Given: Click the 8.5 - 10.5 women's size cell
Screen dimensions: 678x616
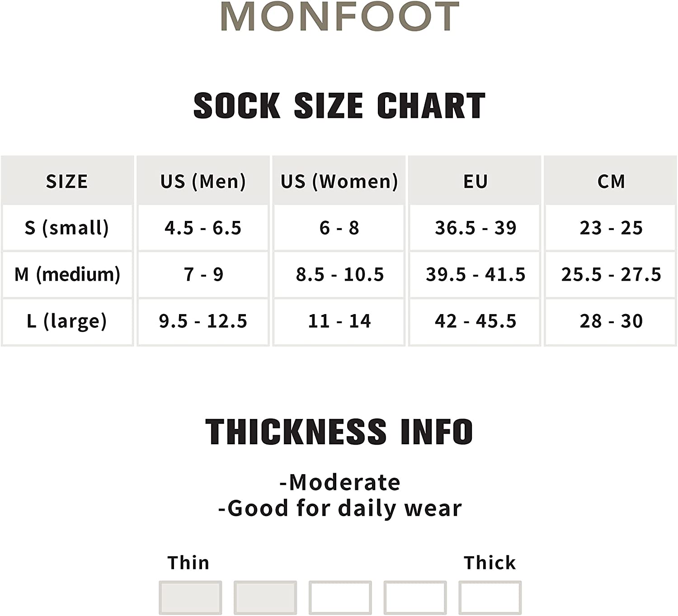Looking at the screenshot, I should tap(339, 274).
